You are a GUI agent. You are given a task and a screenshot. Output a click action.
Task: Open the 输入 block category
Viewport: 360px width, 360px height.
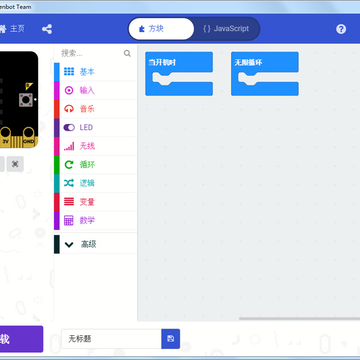point(95,90)
